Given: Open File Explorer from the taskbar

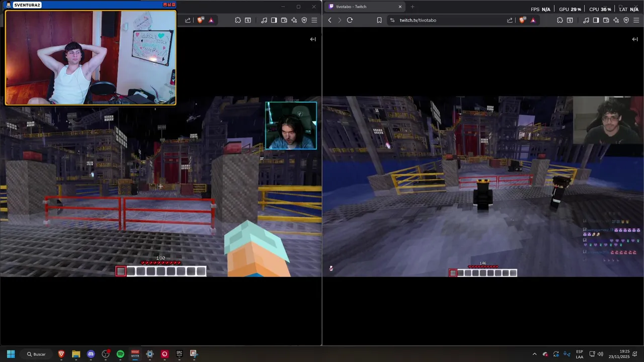Looking at the screenshot, I should [76, 354].
